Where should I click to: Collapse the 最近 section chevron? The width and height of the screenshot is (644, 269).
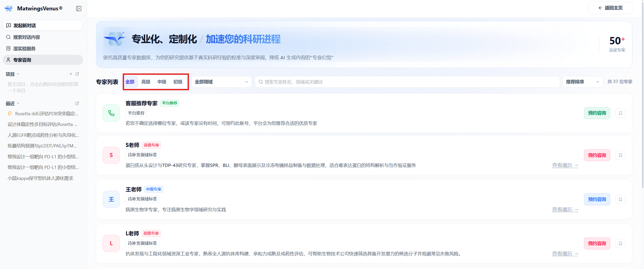tap(18, 103)
